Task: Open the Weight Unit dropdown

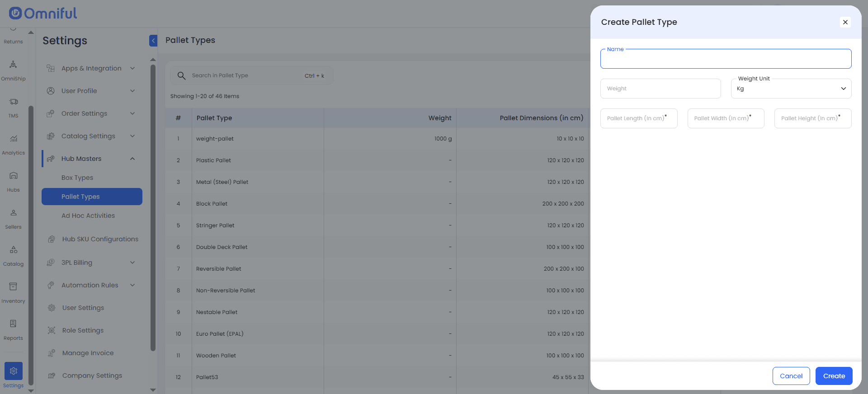Action: (x=791, y=89)
